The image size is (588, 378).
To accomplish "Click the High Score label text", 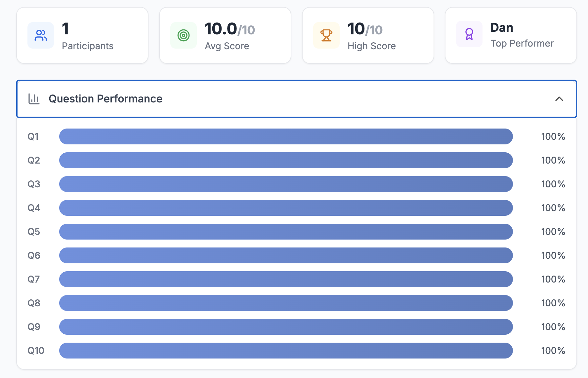I will point(371,46).
